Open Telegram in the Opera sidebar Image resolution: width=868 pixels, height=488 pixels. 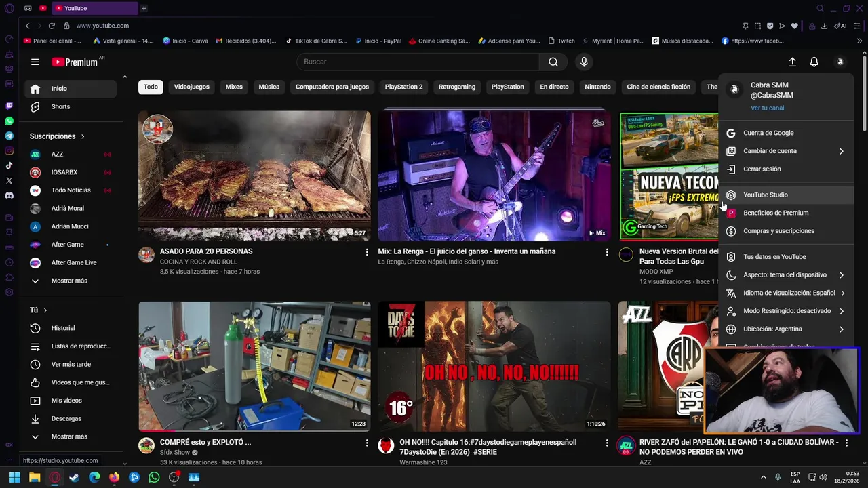(9, 136)
